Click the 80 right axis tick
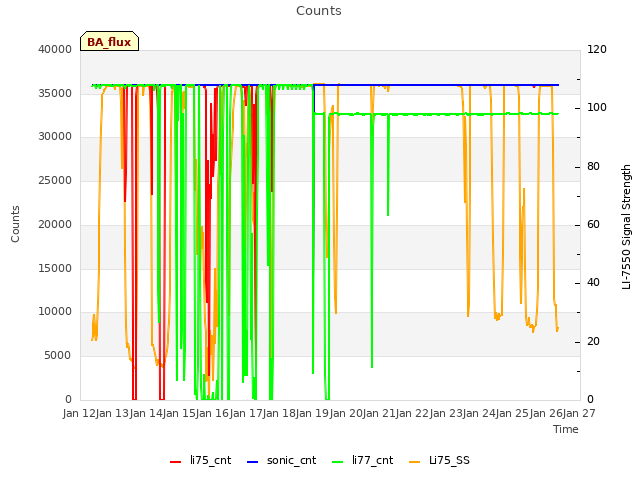Viewport: 640px width, 480px height. coord(593,167)
